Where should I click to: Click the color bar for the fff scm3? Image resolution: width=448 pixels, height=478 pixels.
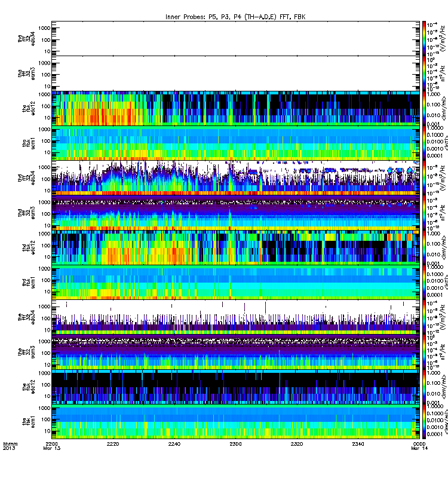click(x=424, y=352)
